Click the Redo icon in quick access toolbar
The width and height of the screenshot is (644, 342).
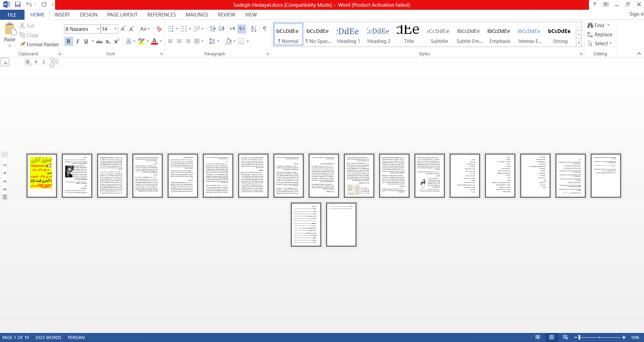click(44, 5)
